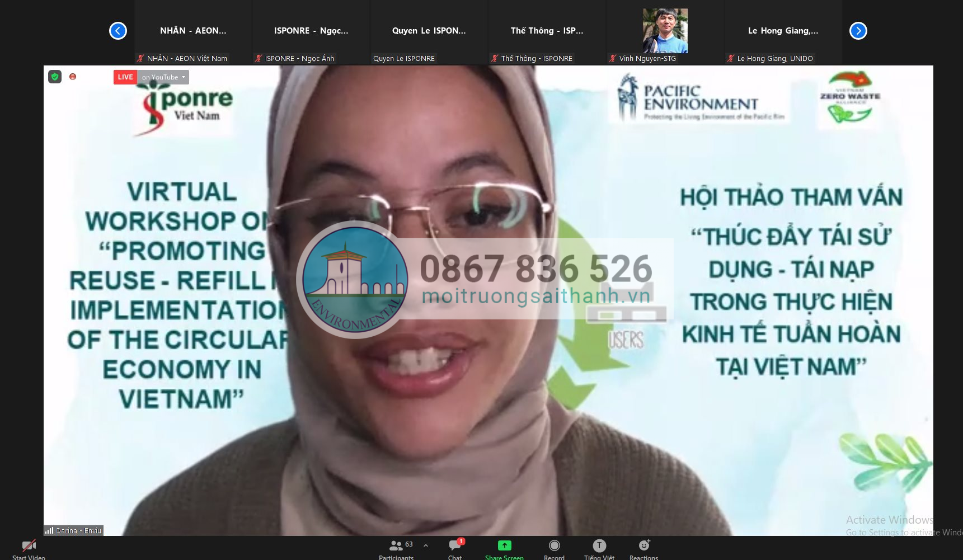This screenshot has width=963, height=560.
Task: Select the NHÂN - AEON Việt Nam participant tile
Action: (x=193, y=31)
